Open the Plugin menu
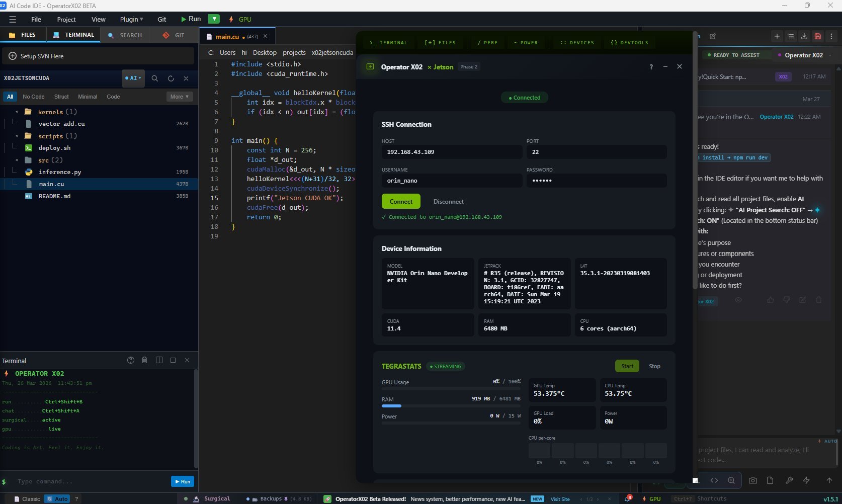The width and height of the screenshot is (842, 504). 130,19
